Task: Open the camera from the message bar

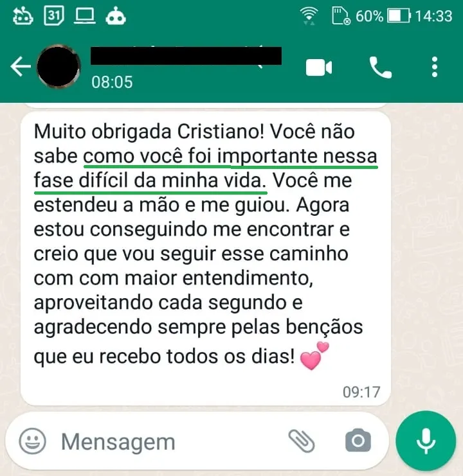Action: (x=358, y=441)
